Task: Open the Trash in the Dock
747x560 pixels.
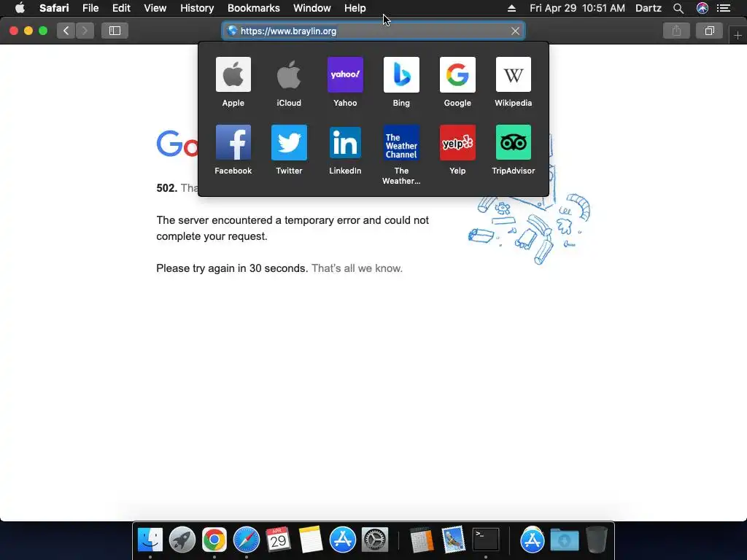Action: point(597,540)
